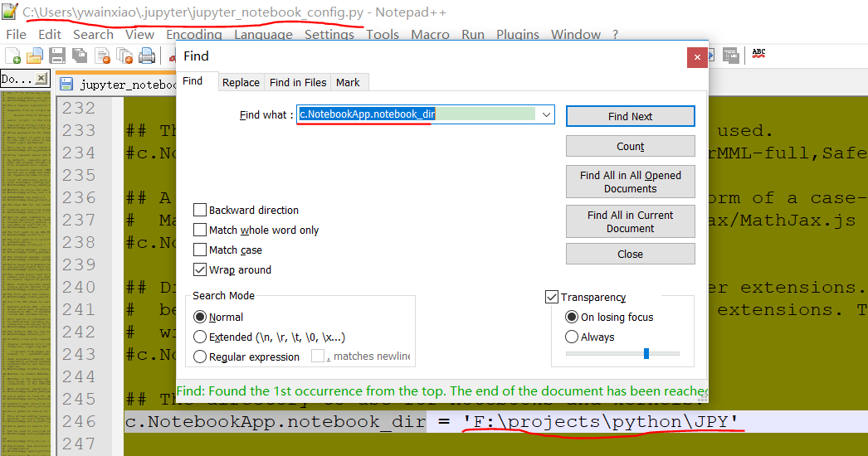
Task: Select Always transparency option
Action: click(x=571, y=337)
